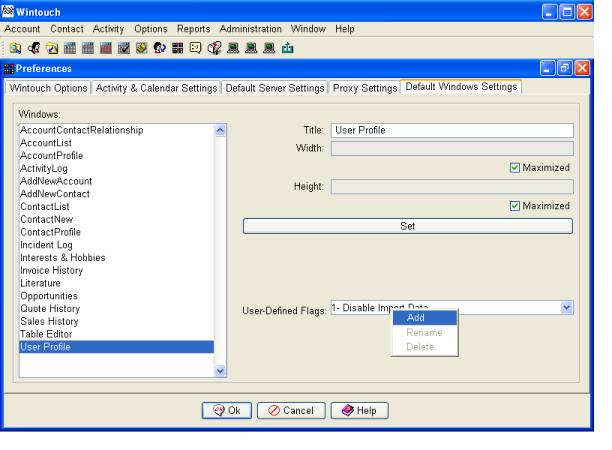Select AddNewContact in Windows list
Screen dimensions: 612x450
pyautogui.click(x=117, y=194)
